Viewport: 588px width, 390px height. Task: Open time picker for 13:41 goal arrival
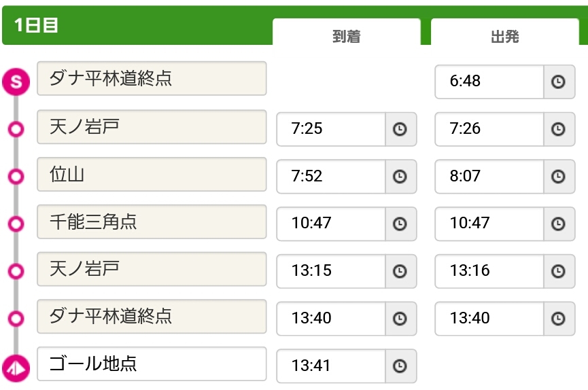pyautogui.click(x=400, y=366)
